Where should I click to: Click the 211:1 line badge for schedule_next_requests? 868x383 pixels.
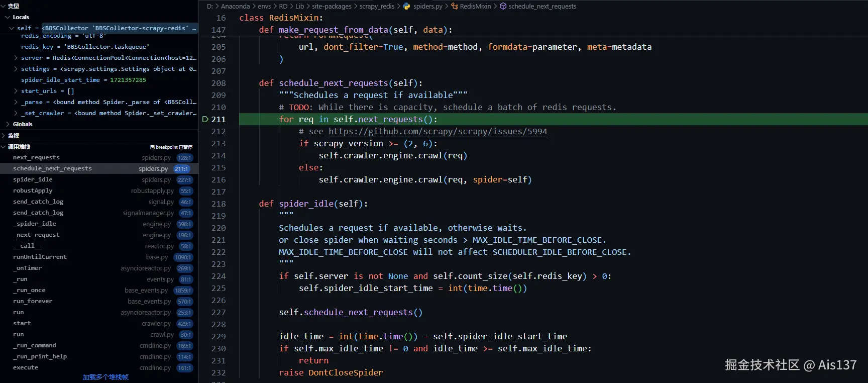click(x=182, y=169)
